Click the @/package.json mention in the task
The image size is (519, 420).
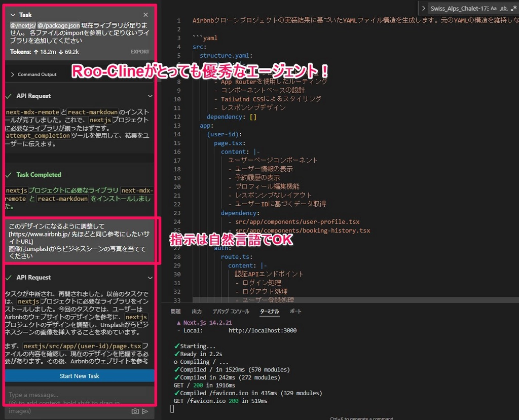pyautogui.click(x=59, y=25)
